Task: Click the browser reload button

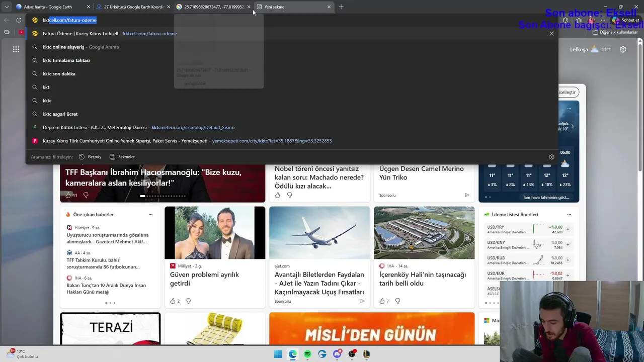Action: [19, 20]
